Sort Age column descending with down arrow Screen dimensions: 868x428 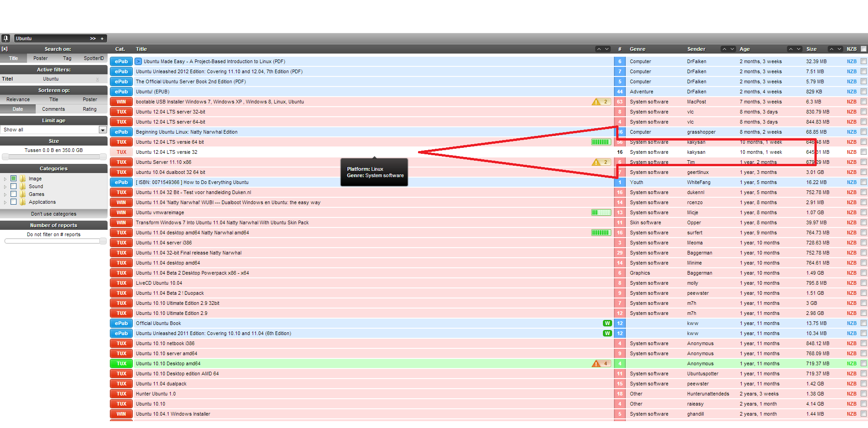tap(799, 49)
